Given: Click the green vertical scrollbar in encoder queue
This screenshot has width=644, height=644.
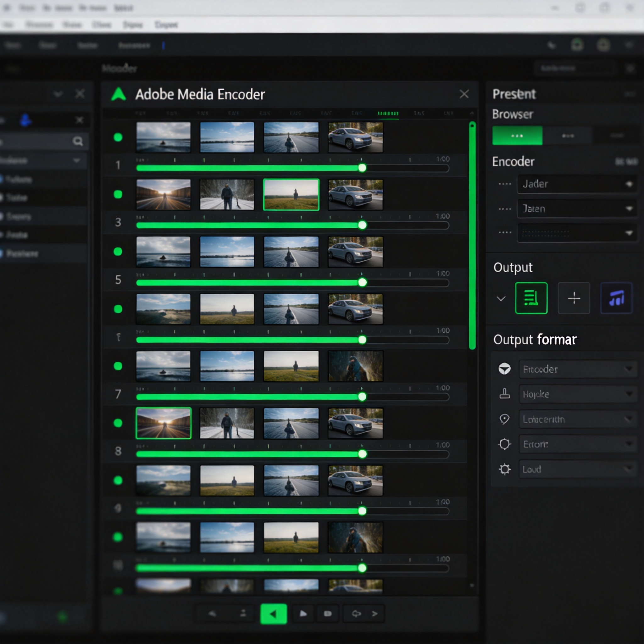Looking at the screenshot, I should click(x=472, y=235).
